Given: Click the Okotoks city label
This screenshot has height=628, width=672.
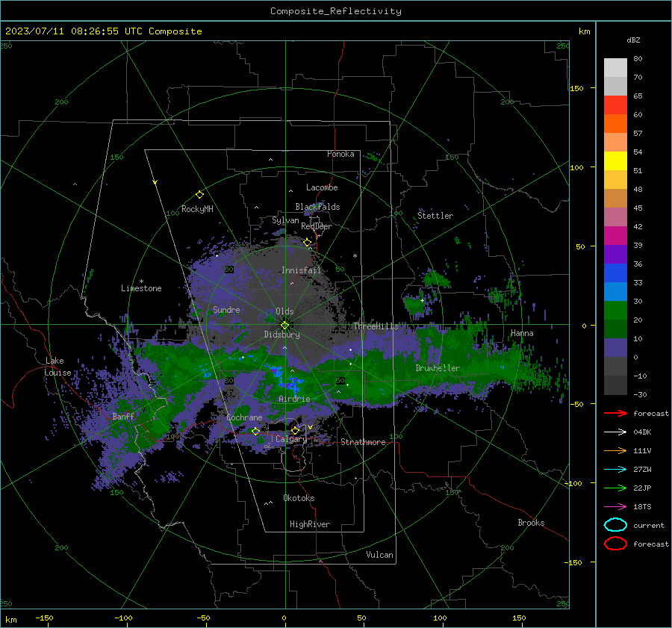Looking at the screenshot, I should [299, 498].
